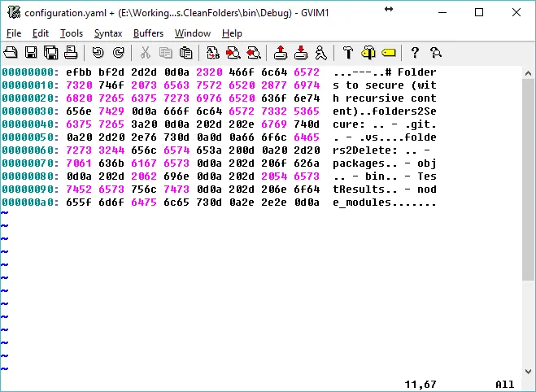The width and height of the screenshot is (536, 392).
Task: Redo change using the Redo icon
Action: 118,53
